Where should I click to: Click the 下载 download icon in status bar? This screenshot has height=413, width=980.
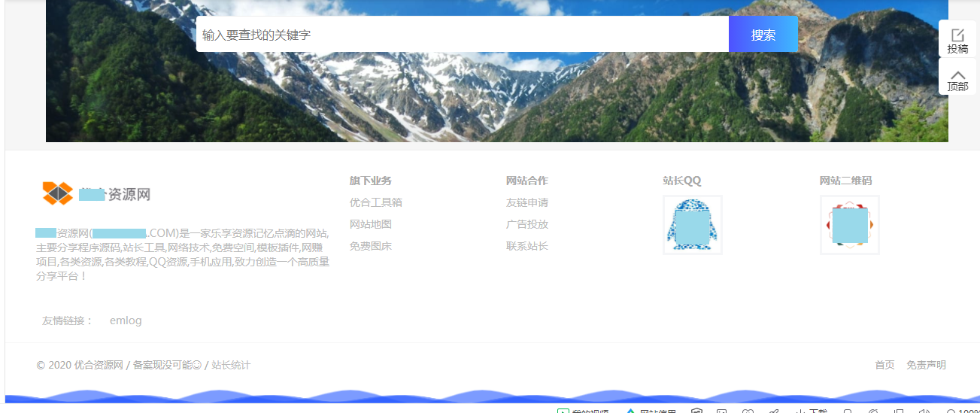pyautogui.click(x=801, y=411)
